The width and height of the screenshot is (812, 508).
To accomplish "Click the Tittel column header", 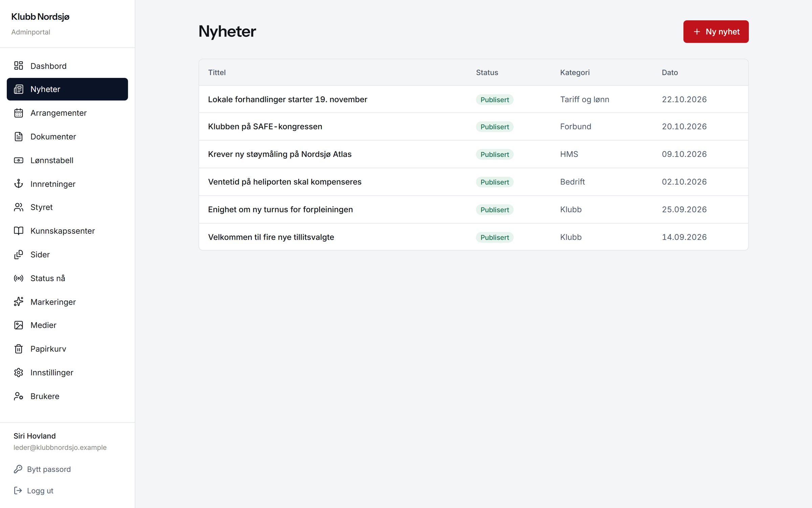I will point(217,72).
